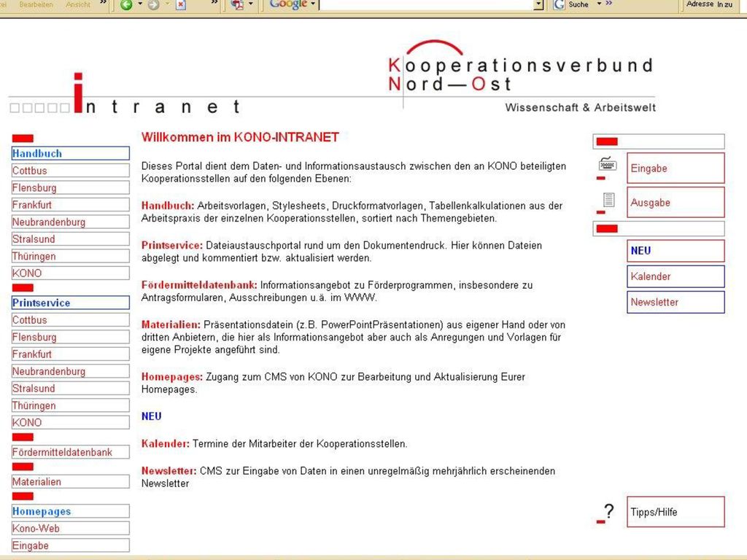Image resolution: width=747 pixels, height=560 pixels.
Task: Click the NEU box in right panel
Action: 676,251
